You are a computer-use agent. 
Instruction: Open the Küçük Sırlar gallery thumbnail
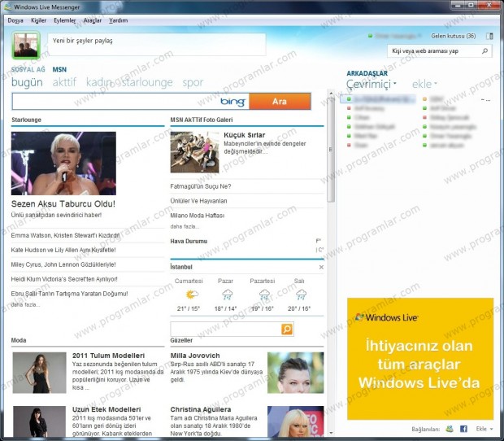(x=194, y=152)
